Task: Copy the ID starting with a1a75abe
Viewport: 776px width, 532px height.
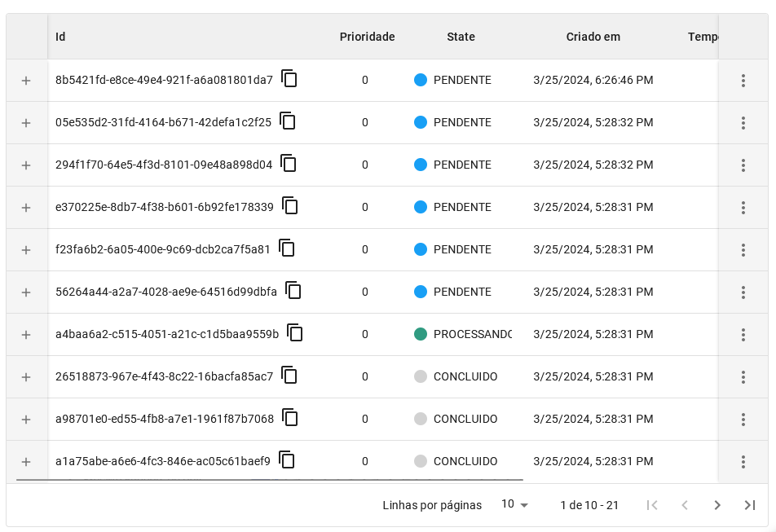Action: tap(287, 460)
